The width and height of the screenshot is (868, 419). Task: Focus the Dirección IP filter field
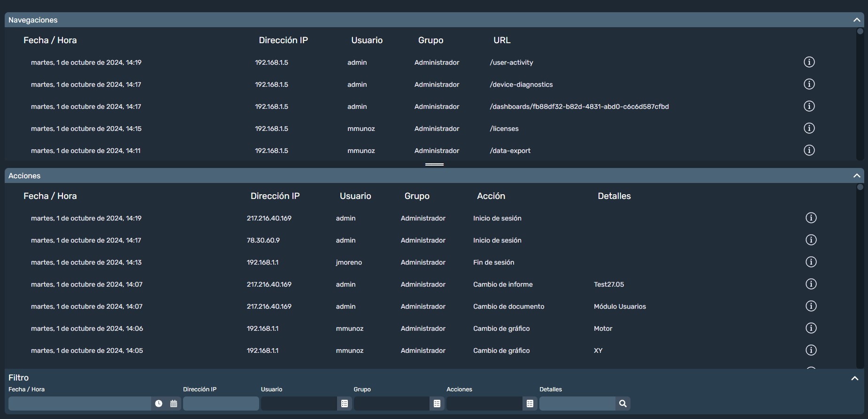pos(221,404)
